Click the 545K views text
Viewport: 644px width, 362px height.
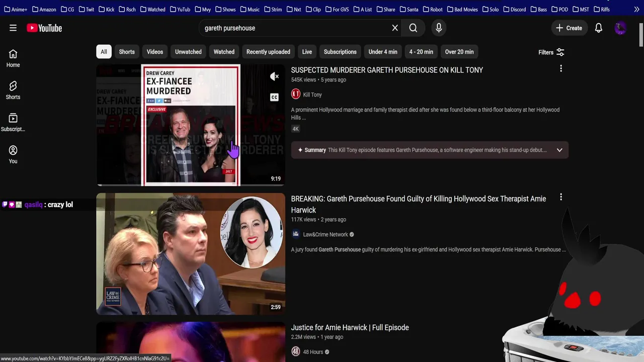click(303, 79)
